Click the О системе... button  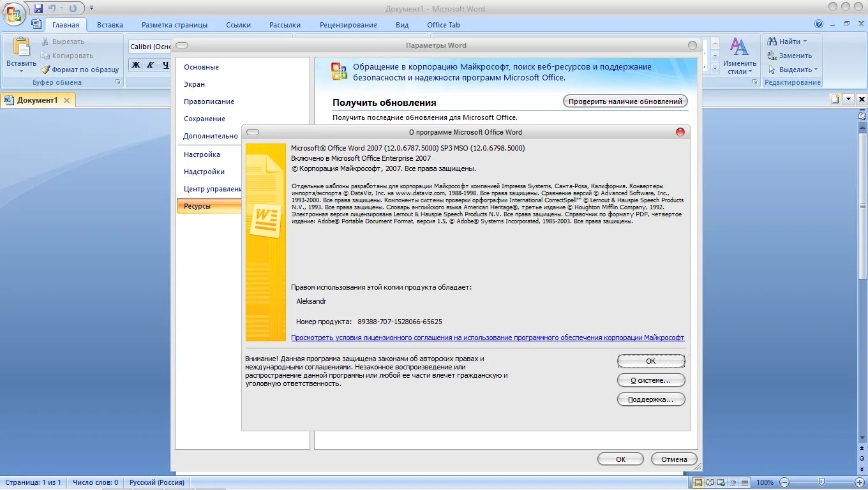pyautogui.click(x=651, y=380)
